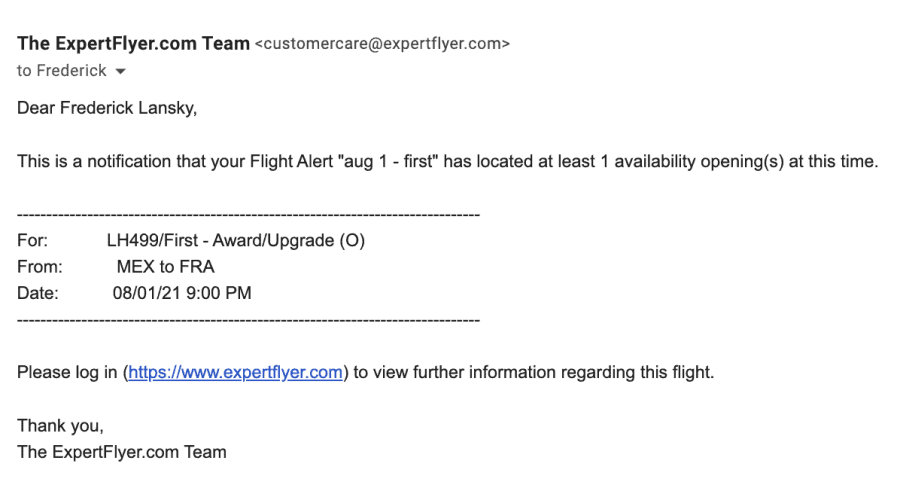Open the https://www.expertflyer.com link
Screen dimensions: 900x482
click(x=235, y=372)
